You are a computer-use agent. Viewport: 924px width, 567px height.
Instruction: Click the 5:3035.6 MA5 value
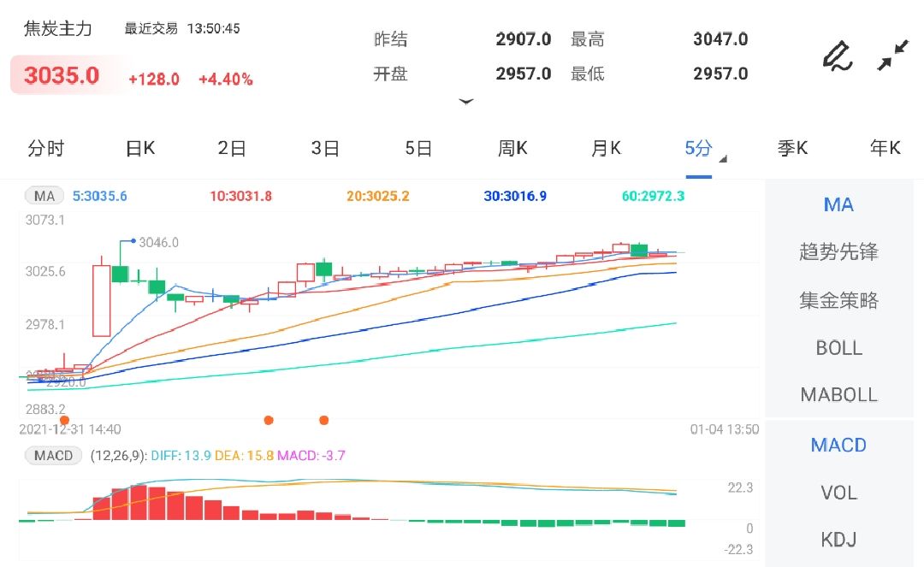[99, 196]
